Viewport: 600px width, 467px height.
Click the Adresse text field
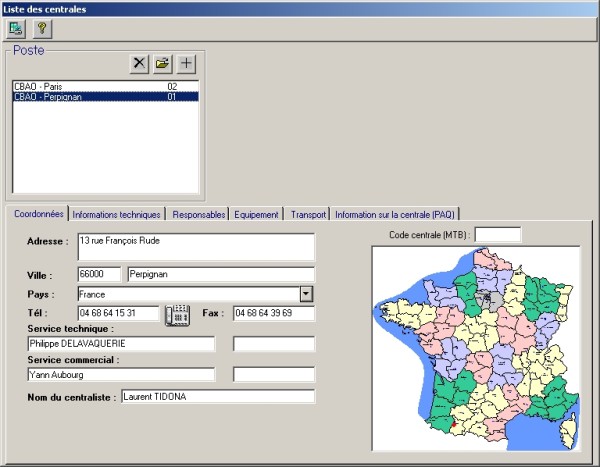click(x=195, y=246)
